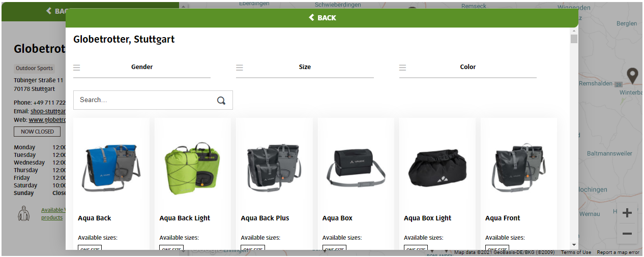Open the Aqua Box Light product image
The height and width of the screenshot is (257, 644).
[437, 169]
